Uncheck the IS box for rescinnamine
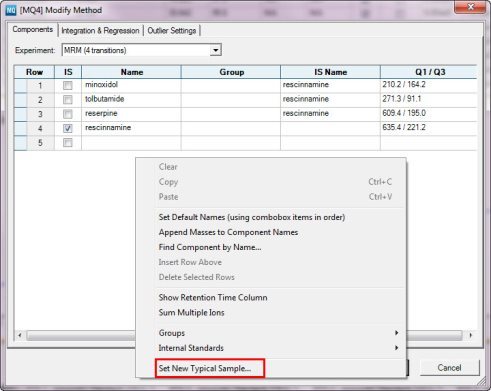 point(68,128)
